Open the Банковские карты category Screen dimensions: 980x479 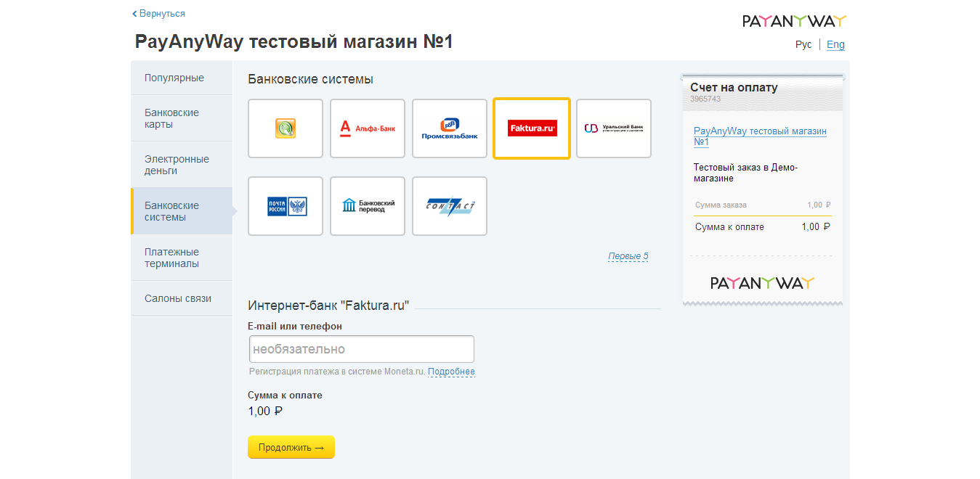pos(182,118)
